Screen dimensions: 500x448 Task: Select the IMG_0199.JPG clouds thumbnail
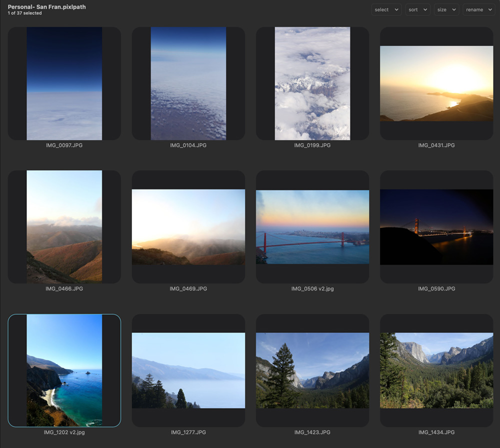coord(312,83)
